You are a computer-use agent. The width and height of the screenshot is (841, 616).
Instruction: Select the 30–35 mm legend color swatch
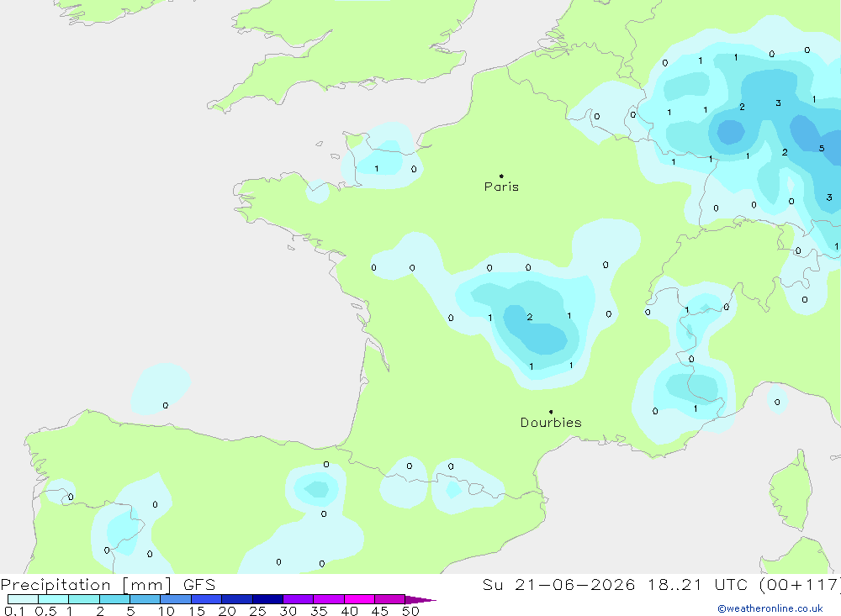pos(299,599)
